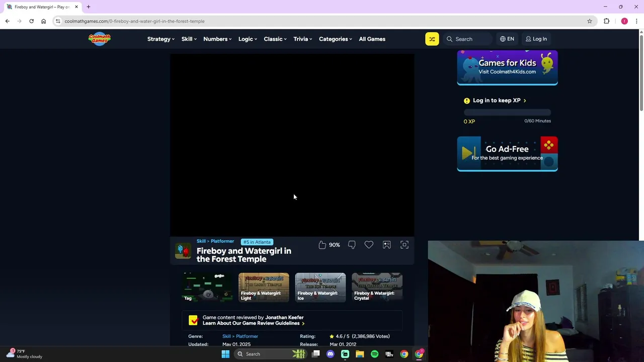This screenshot has width=644, height=362.
Task: Click the yellow random game shuffle button
Action: (432, 39)
